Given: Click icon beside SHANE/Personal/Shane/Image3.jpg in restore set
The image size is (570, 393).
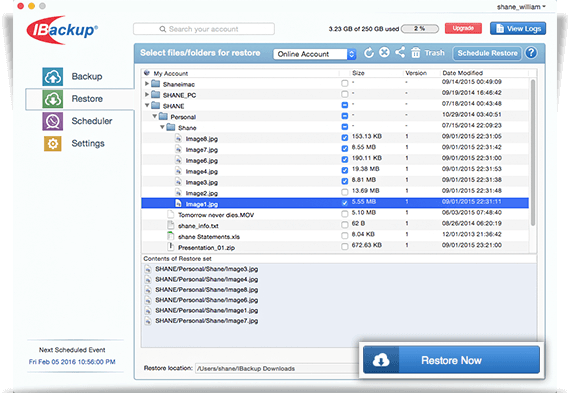Looking at the screenshot, I should click(148, 269).
